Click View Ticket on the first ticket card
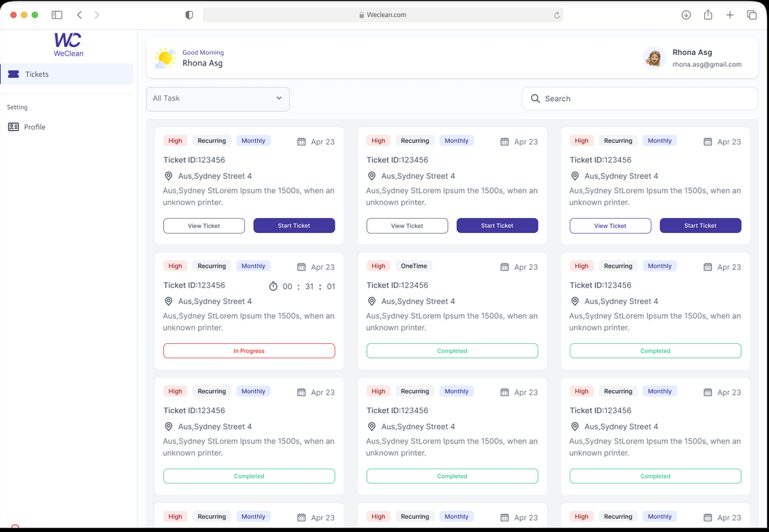Viewport: 769px width, 532px height. [x=204, y=225]
